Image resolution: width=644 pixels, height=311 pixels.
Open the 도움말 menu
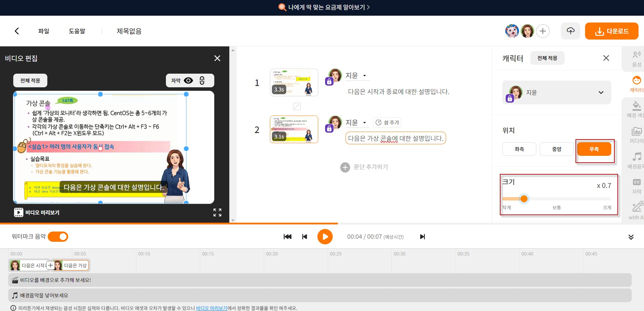tap(77, 31)
